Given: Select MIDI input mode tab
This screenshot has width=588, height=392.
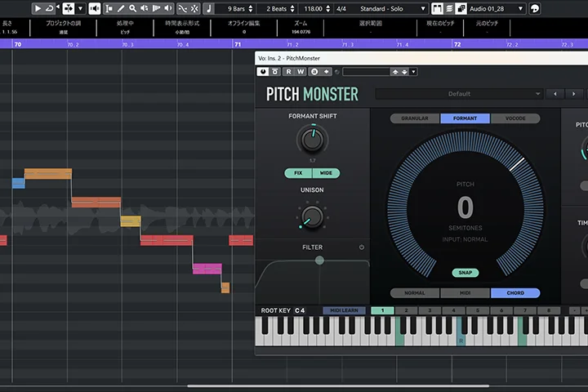Looking at the screenshot, I should click(x=465, y=293).
